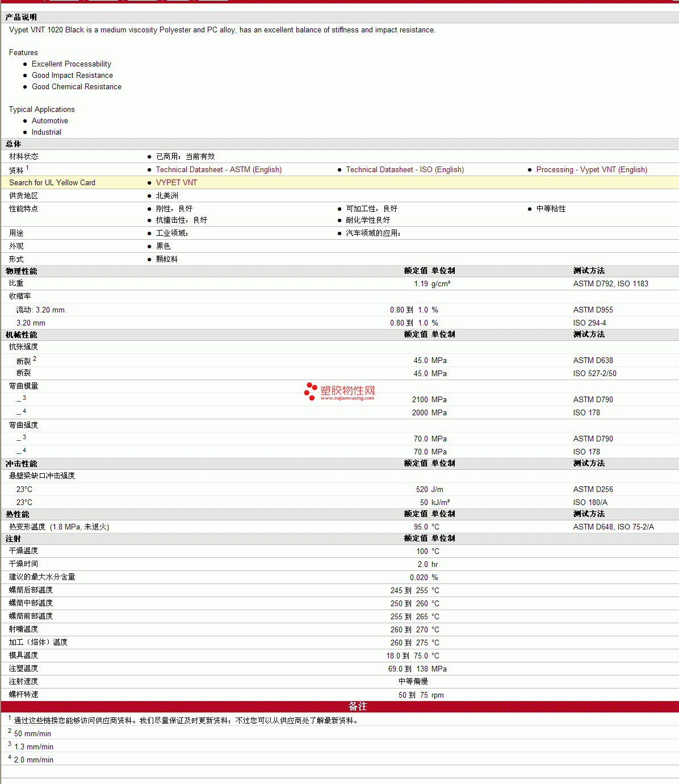Select the flexural modulus value '2000 MPa'
The width and height of the screenshot is (679, 784).
tap(429, 412)
